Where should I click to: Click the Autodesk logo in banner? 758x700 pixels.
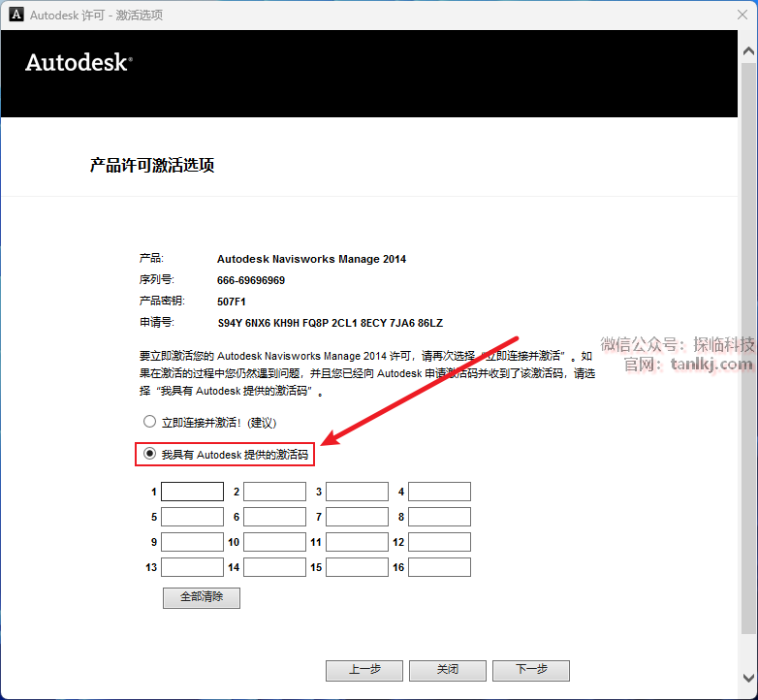click(x=79, y=62)
